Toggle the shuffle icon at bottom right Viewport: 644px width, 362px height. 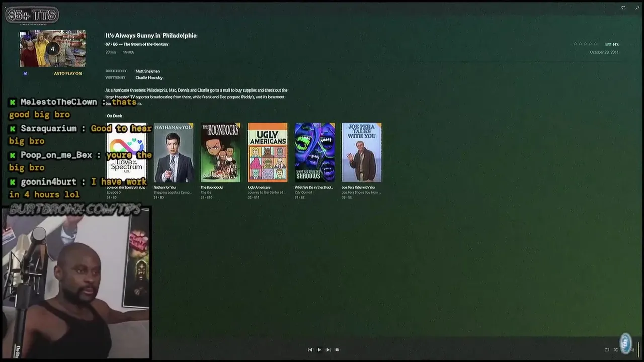pyautogui.click(x=615, y=350)
